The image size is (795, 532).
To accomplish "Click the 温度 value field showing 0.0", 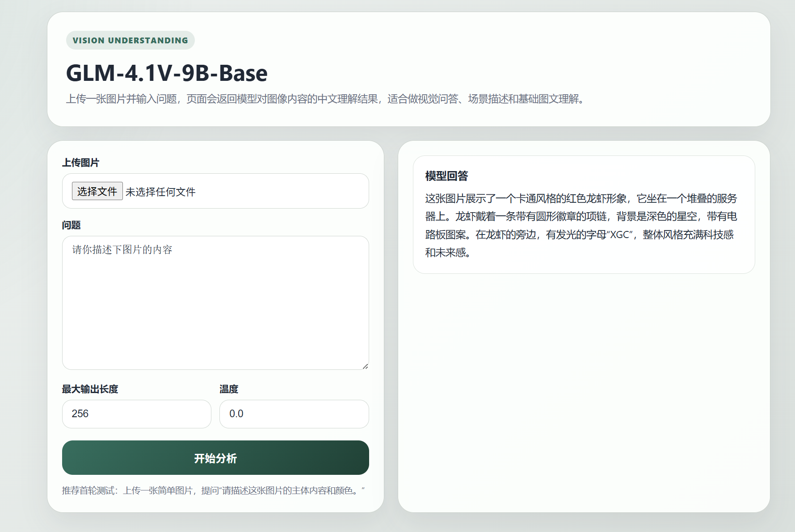I will (x=294, y=414).
